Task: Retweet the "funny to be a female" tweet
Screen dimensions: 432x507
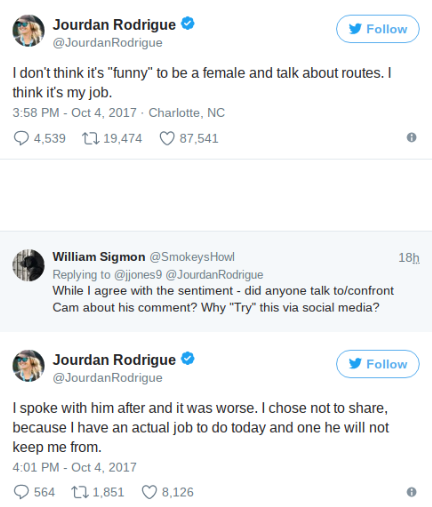Action: pos(91,138)
